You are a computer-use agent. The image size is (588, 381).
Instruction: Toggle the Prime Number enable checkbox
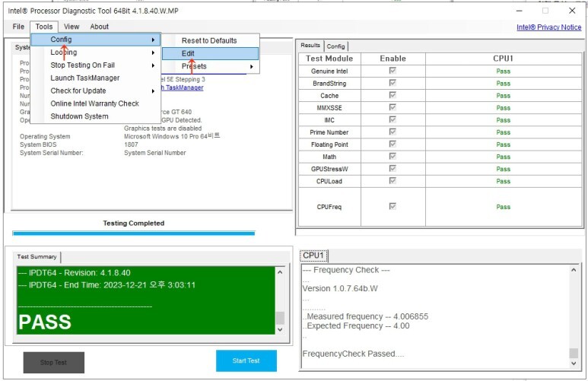393,132
